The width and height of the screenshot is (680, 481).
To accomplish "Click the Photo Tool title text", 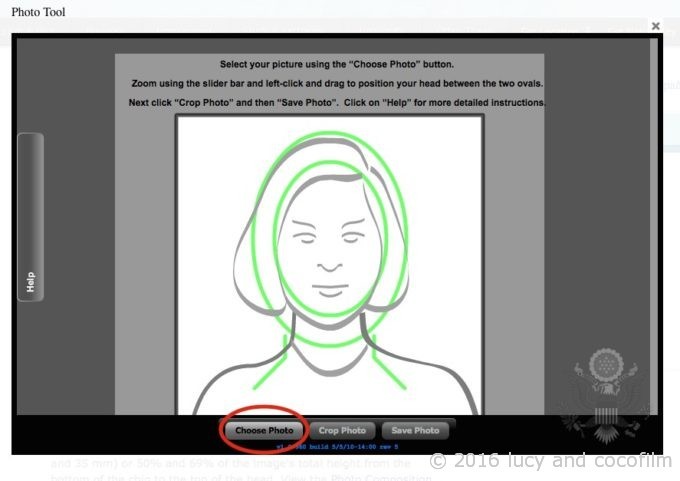I will click(x=38, y=11).
